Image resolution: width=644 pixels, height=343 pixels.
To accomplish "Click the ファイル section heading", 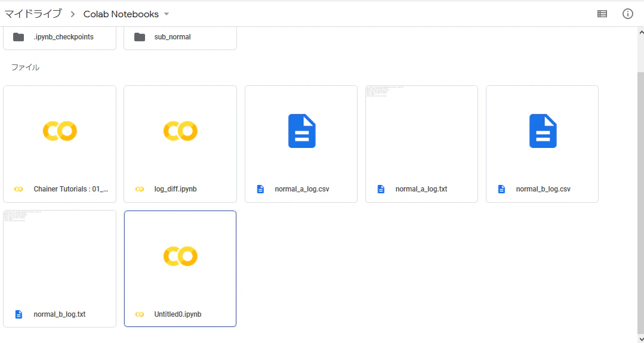I will coord(26,67).
